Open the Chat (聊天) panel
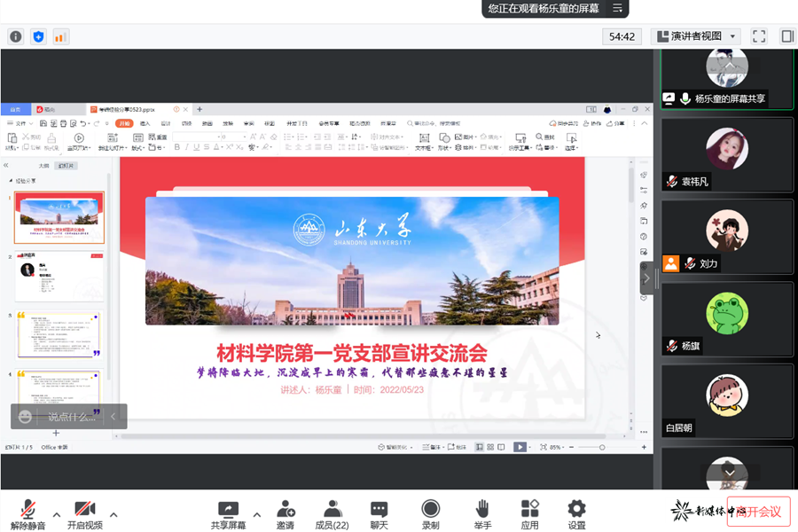Viewport: 798px width, 532px height. [x=379, y=513]
